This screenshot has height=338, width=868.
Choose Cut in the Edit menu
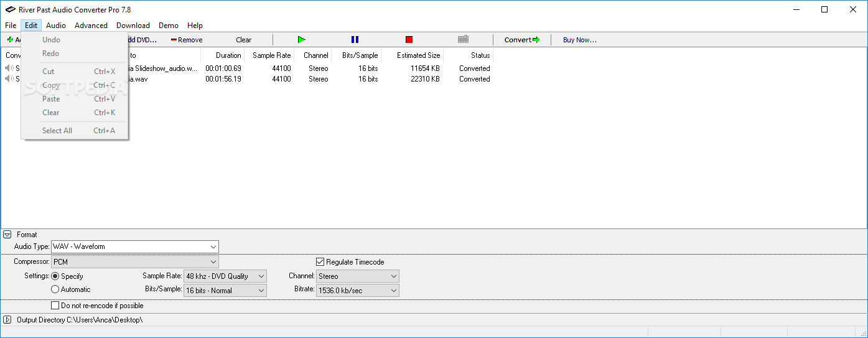point(75,72)
